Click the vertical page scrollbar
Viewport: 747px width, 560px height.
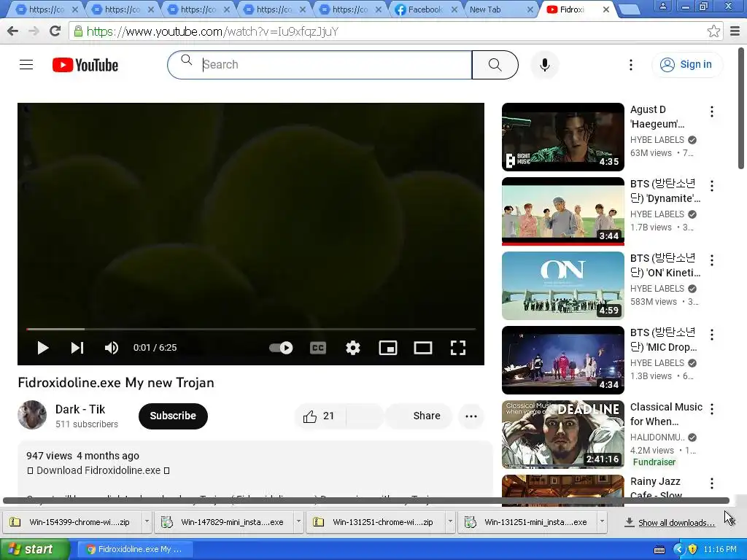(741, 108)
